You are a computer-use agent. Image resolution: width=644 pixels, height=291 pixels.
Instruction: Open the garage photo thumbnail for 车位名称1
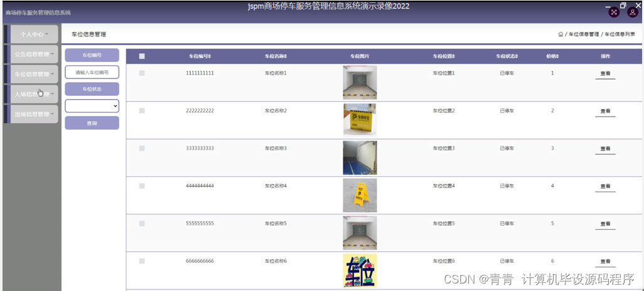tap(360, 83)
